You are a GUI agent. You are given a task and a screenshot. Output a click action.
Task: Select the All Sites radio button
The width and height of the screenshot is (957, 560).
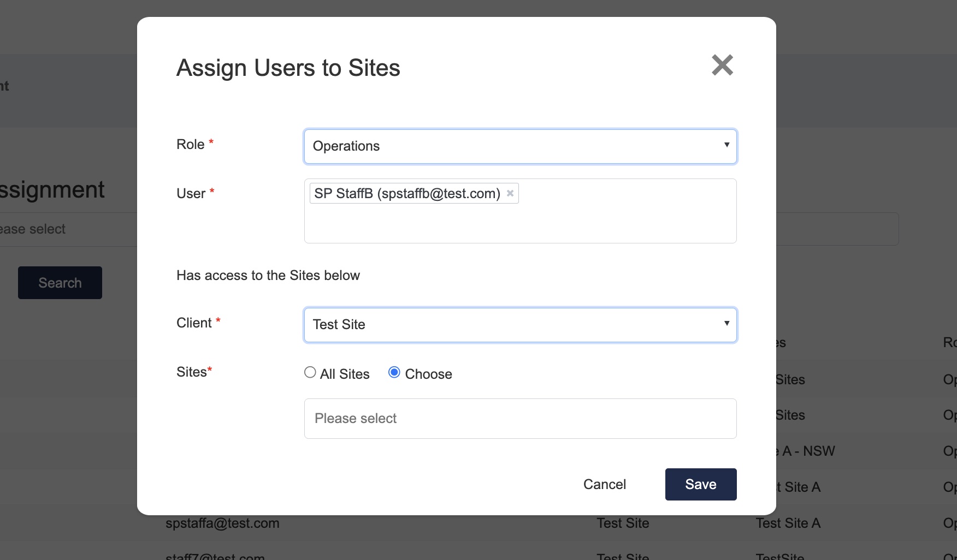(x=310, y=373)
